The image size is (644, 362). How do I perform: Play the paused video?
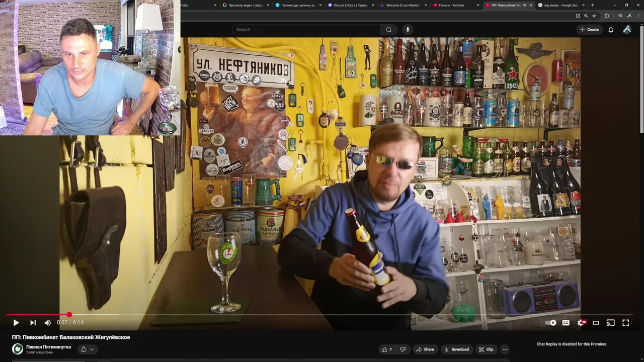(x=16, y=323)
